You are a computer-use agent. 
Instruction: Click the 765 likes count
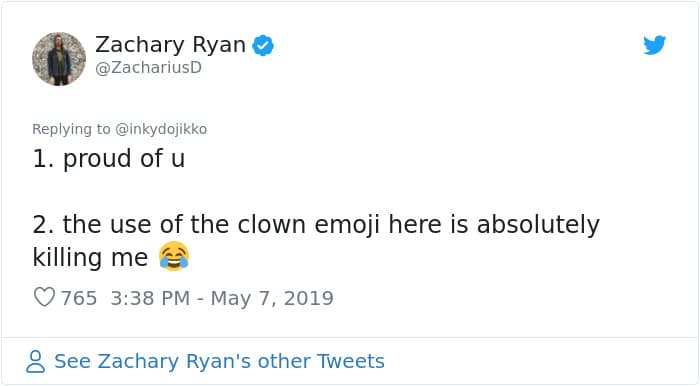[x=79, y=298]
